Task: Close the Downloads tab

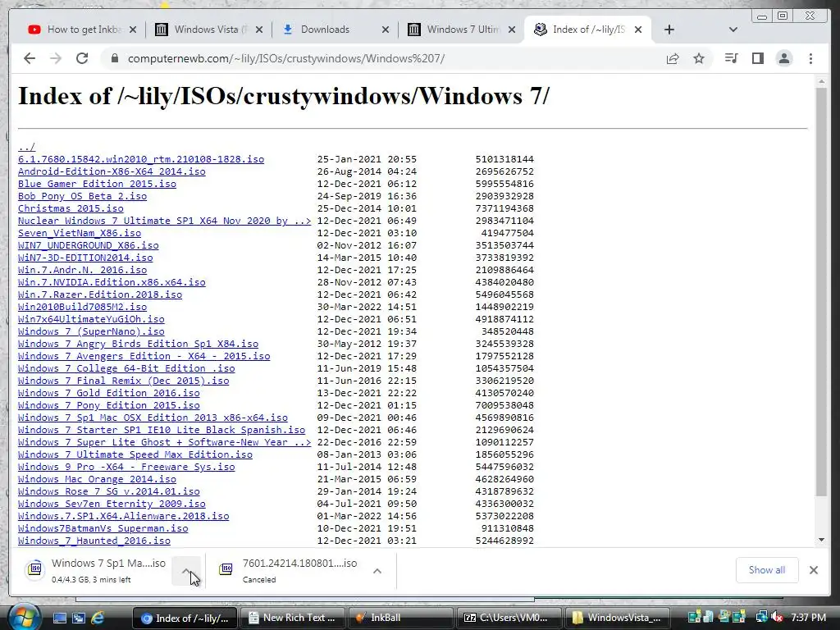Action: 386,30
